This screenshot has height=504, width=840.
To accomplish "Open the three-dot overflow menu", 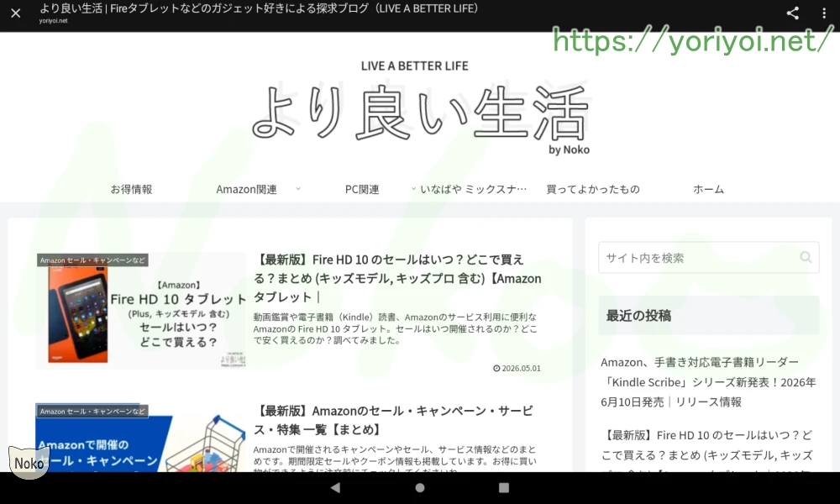I will 824,13.
